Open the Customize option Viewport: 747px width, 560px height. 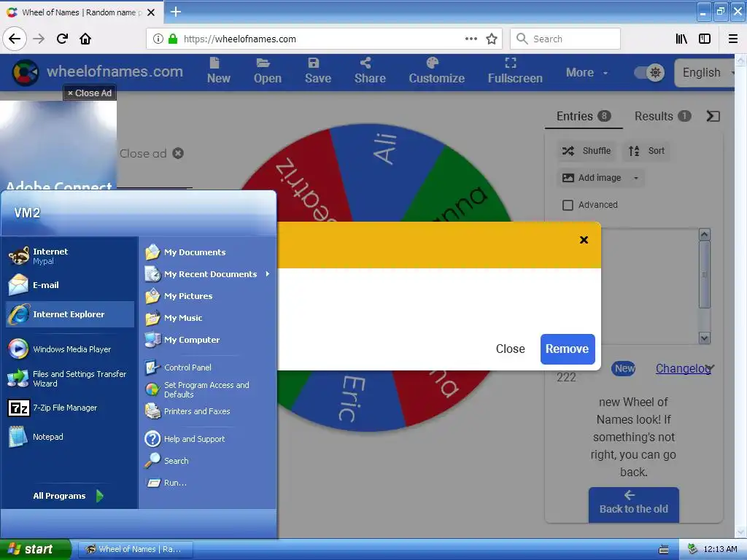pos(436,71)
